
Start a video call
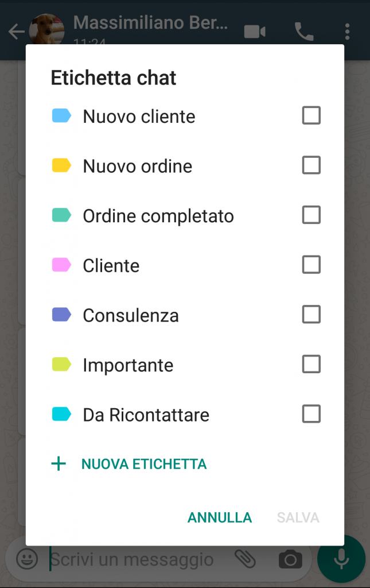[x=255, y=32]
